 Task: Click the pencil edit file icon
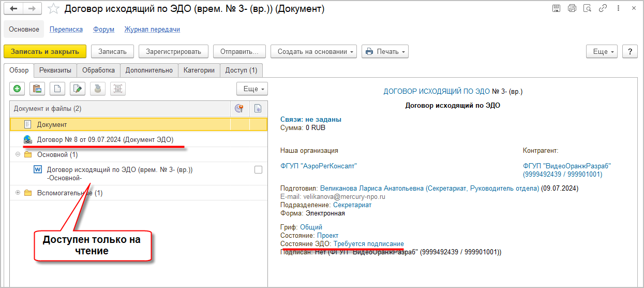tap(77, 89)
